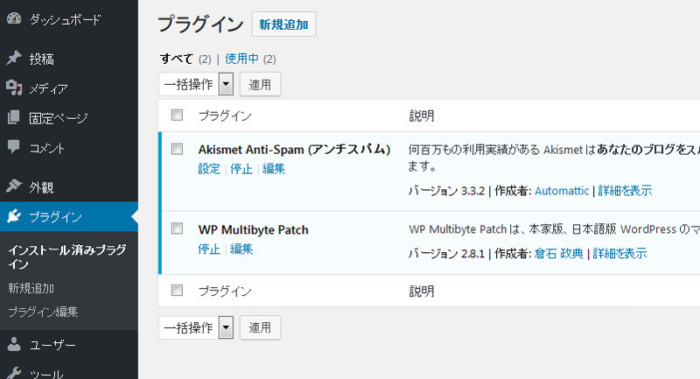This screenshot has width=700, height=379.
Task: Click the wrench icon beside ツール
Action: [x=14, y=373]
